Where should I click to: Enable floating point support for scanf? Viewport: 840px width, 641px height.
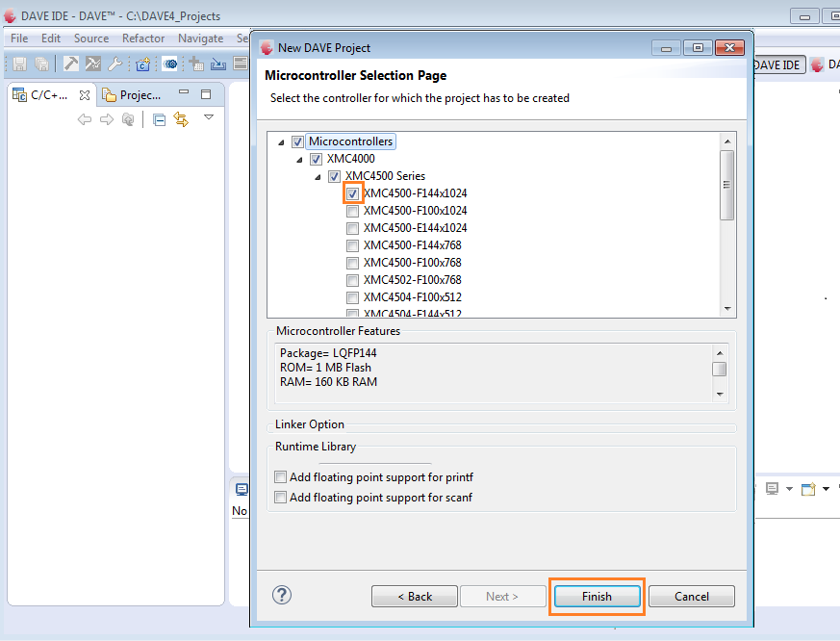pyautogui.click(x=280, y=498)
